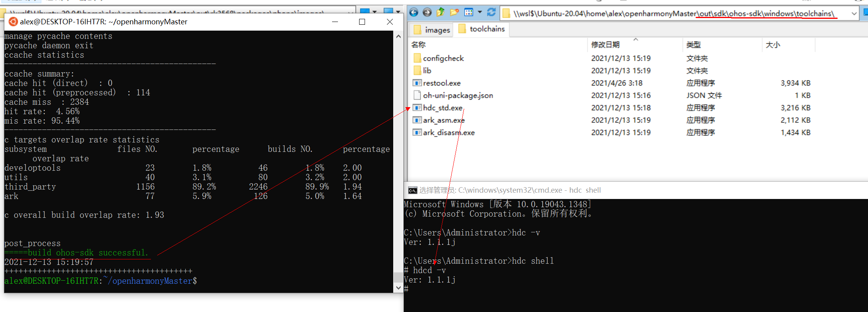868x312 pixels.
Task: Click the Ubuntu terminal window title text
Action: (104, 22)
